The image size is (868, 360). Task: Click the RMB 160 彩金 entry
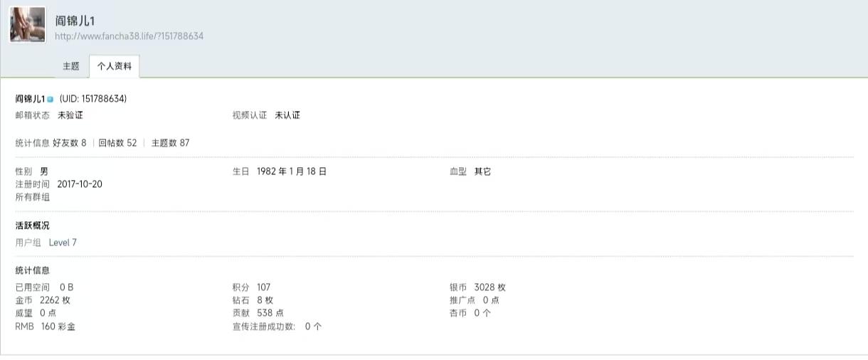(x=58, y=327)
